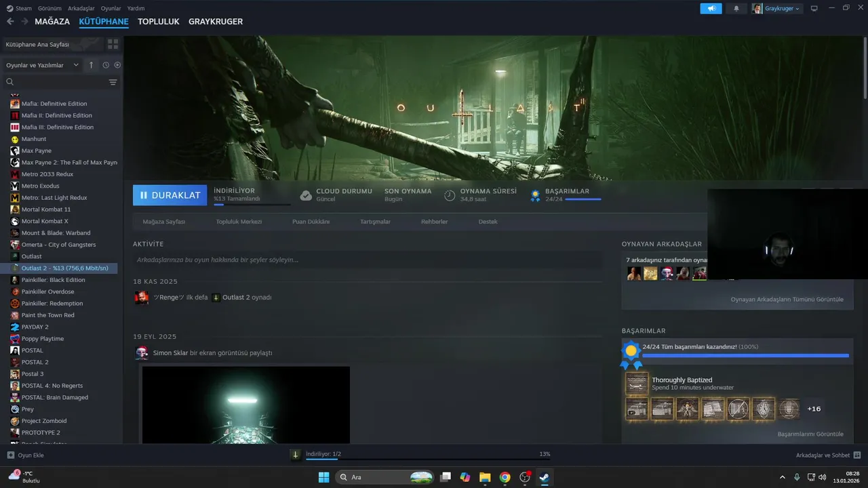Open the downloads arrow icon in bottom bar
The width and height of the screenshot is (868, 488).
coord(295,455)
